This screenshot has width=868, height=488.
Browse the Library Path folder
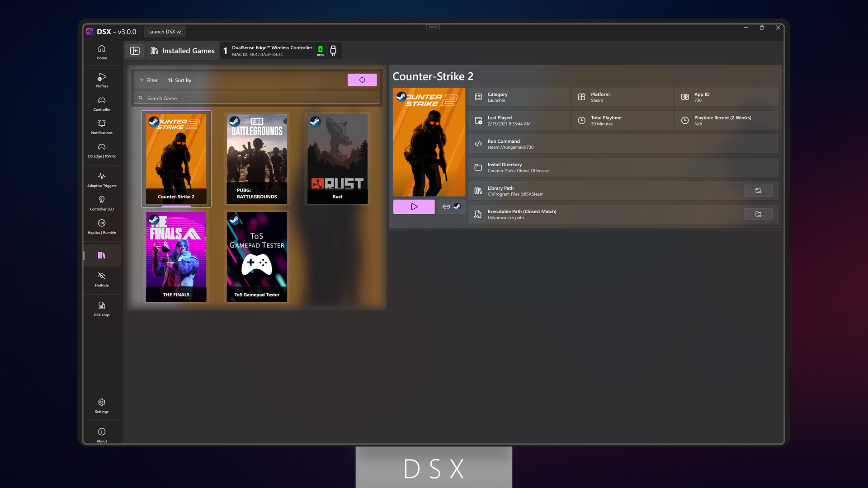(x=758, y=190)
